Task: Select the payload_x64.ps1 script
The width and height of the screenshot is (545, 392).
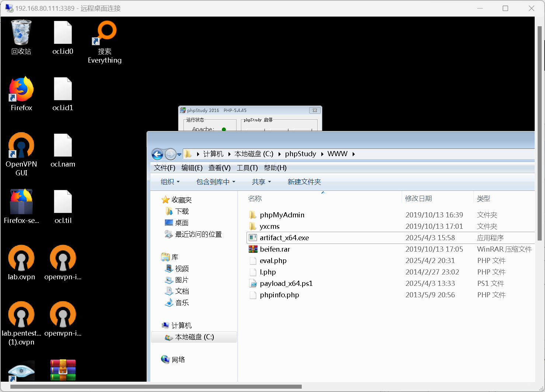Action: pyautogui.click(x=286, y=284)
